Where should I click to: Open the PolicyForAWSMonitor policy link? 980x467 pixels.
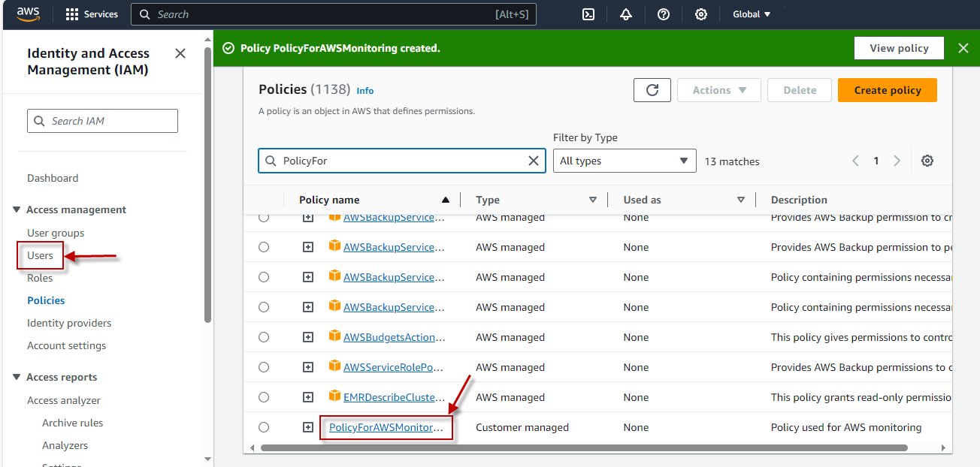pos(386,427)
